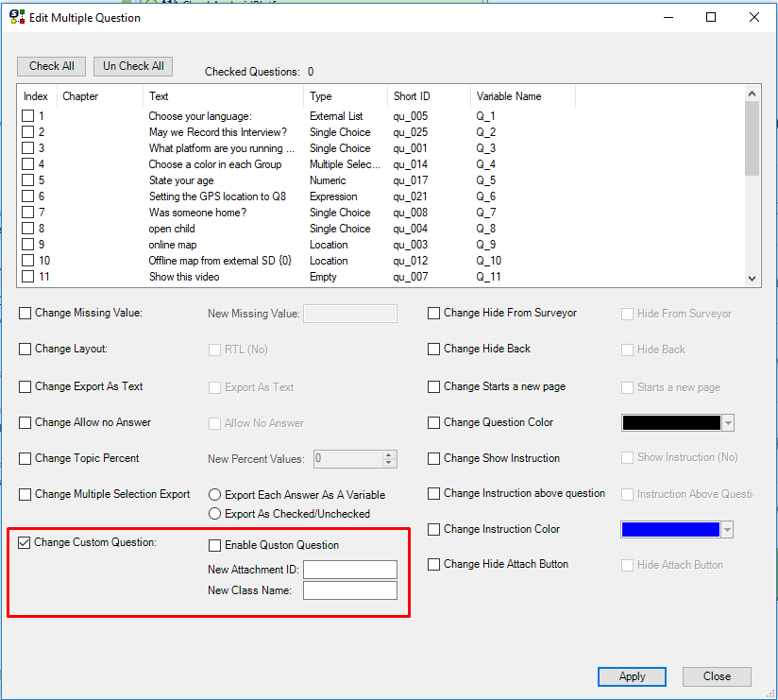Check question 1 'Choose your language' row
778x700 pixels.
click(27, 116)
